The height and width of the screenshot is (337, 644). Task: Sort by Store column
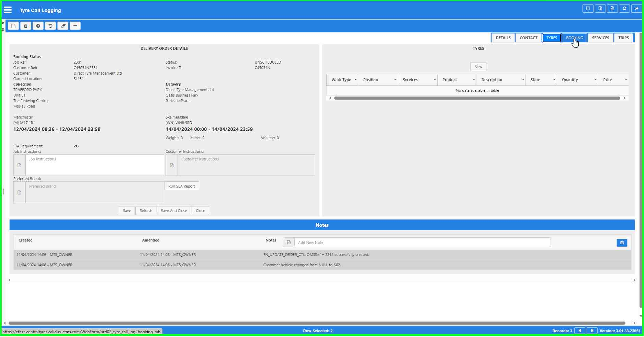pyautogui.click(x=541, y=80)
